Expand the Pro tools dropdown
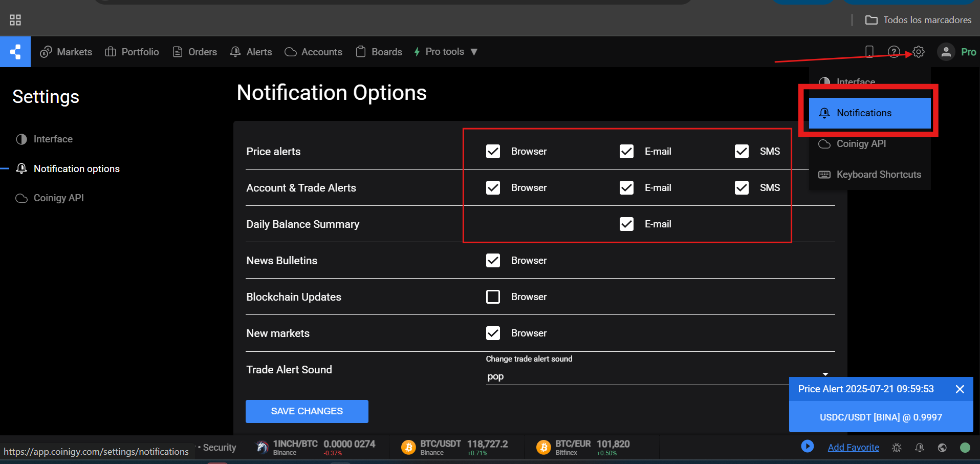Screen dimensions: 980x464 point(445,52)
